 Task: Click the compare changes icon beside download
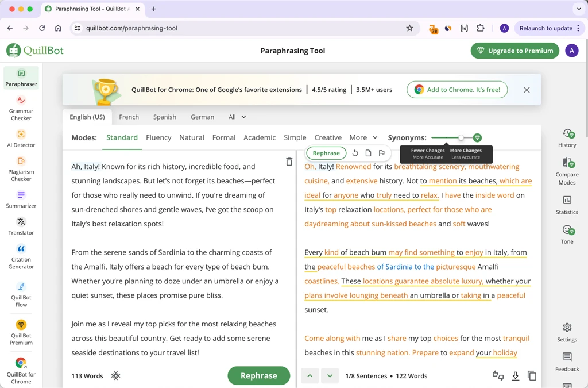(498, 375)
